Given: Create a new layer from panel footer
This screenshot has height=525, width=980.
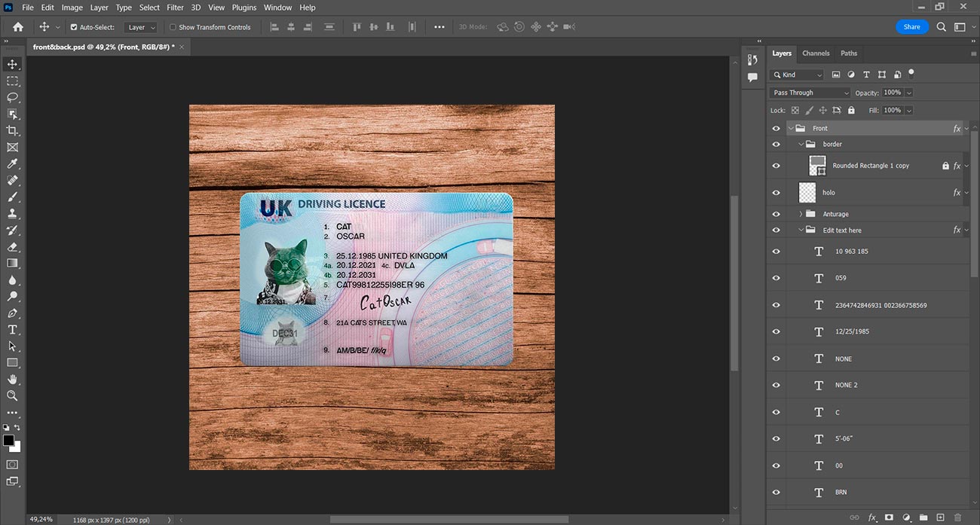Looking at the screenshot, I should [940, 517].
